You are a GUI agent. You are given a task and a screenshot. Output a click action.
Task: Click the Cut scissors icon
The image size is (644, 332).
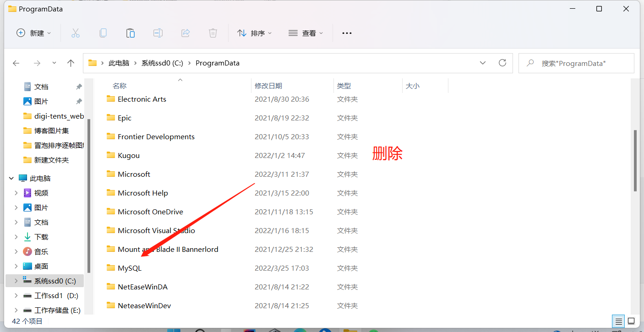click(76, 33)
